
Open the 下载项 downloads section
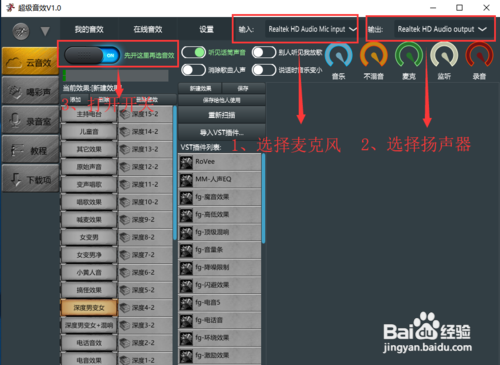30,179
